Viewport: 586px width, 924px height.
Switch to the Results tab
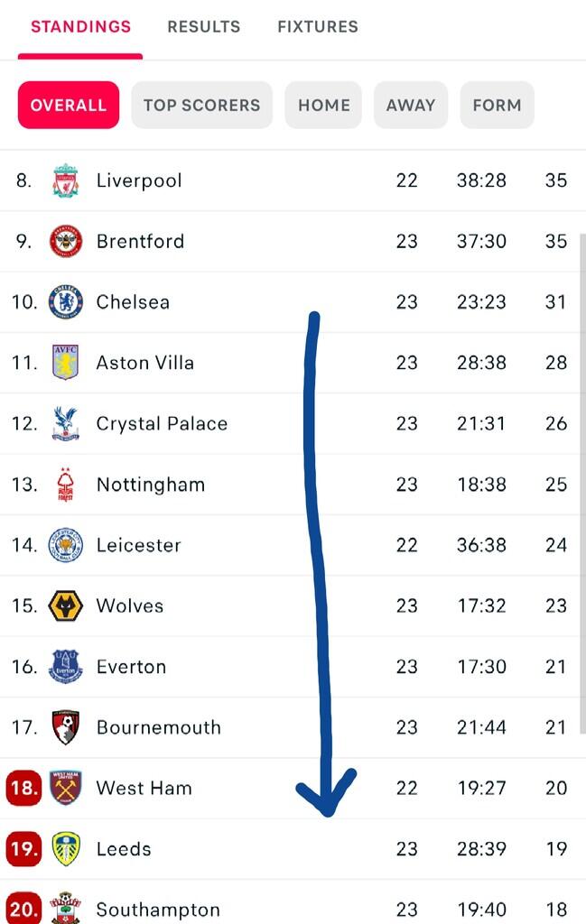[204, 27]
